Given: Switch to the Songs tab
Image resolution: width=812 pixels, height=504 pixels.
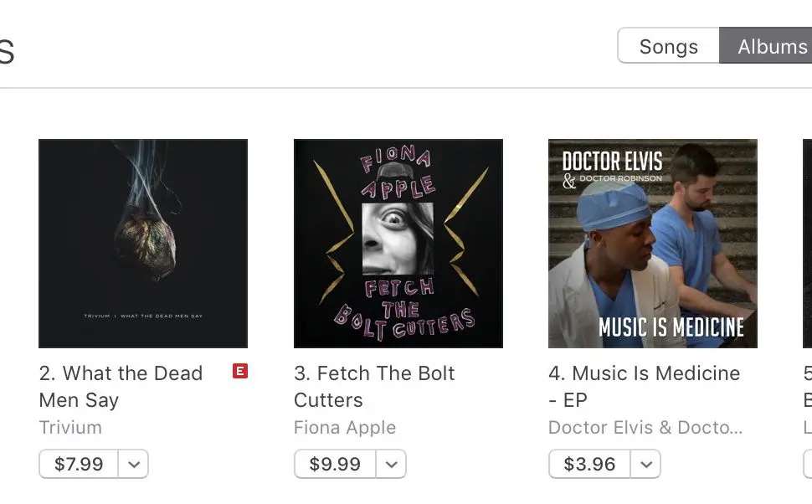Looking at the screenshot, I should point(668,47).
